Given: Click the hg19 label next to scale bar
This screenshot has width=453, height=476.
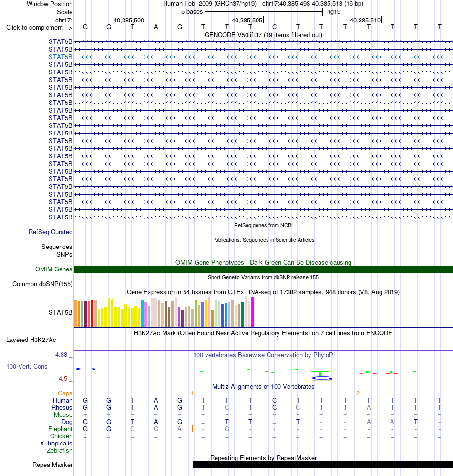Looking at the screenshot, I should pyautogui.click(x=334, y=12).
